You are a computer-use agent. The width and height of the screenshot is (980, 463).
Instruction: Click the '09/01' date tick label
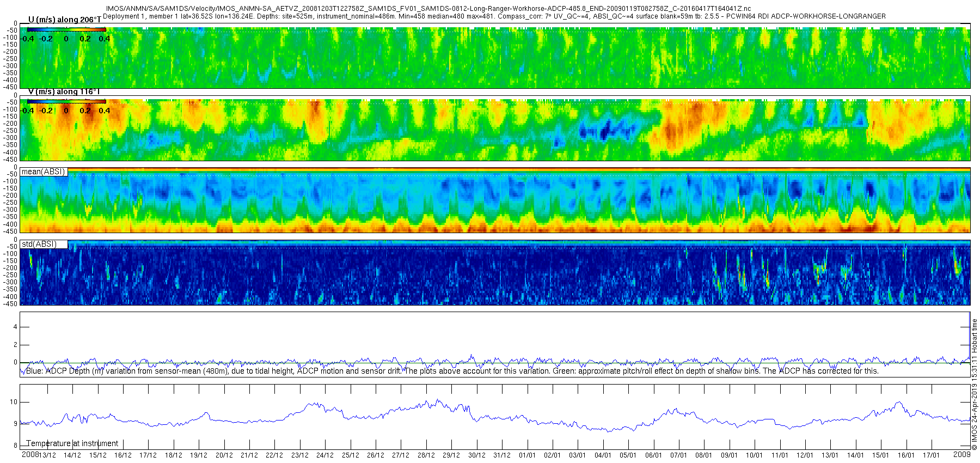pyautogui.click(x=730, y=455)
